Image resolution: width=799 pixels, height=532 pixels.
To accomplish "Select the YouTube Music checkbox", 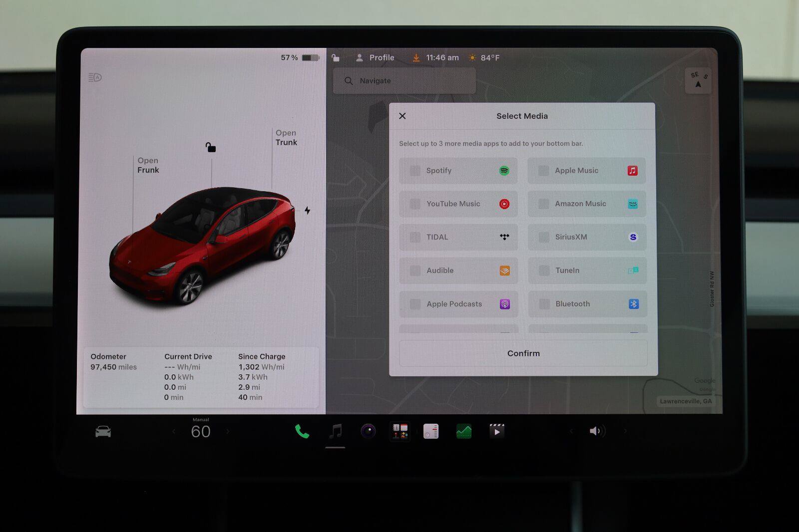I will (415, 204).
